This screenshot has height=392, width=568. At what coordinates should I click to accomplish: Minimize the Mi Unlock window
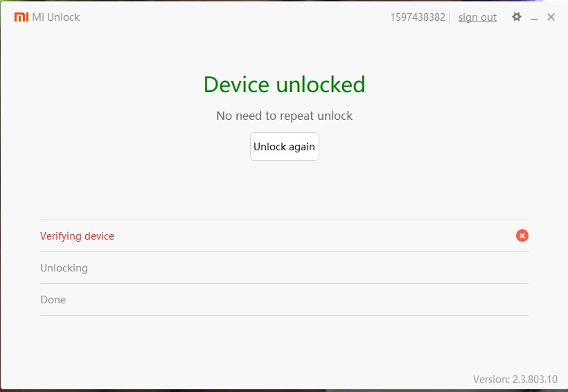tap(535, 18)
